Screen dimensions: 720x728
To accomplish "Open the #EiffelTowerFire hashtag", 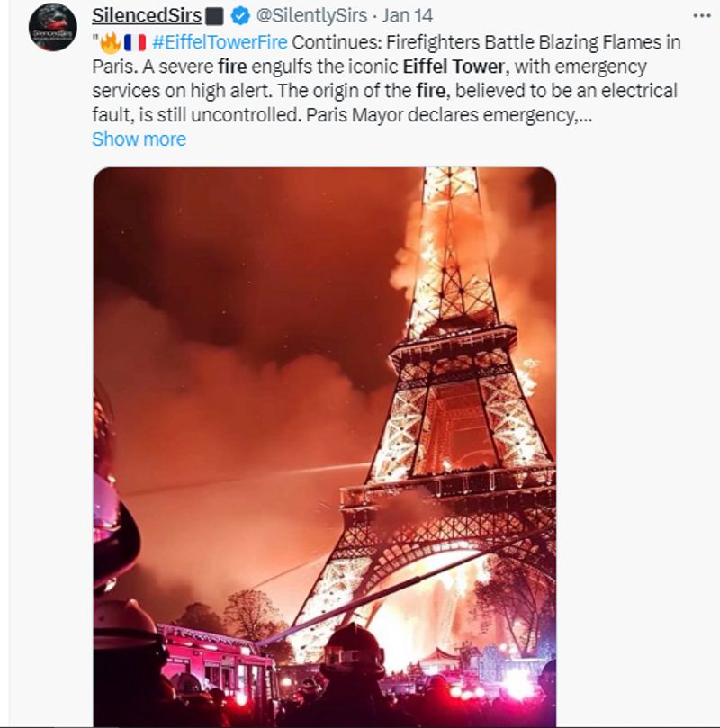I will click(220, 42).
